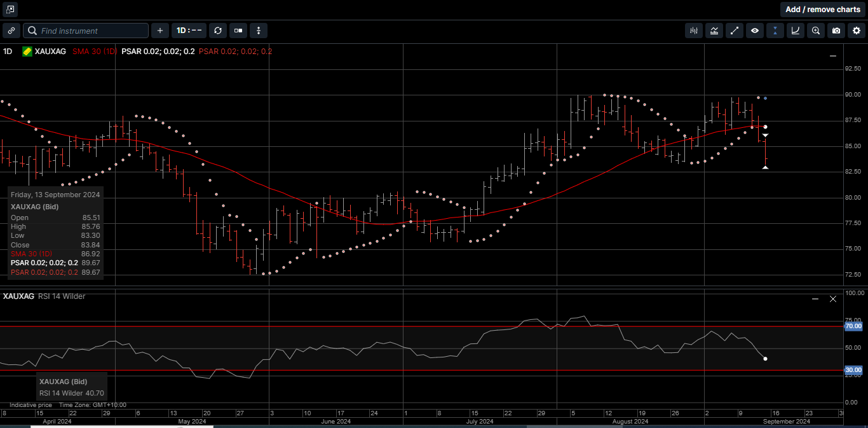Click the August 2024 date axis label
This screenshot has width=868, height=428.
(x=630, y=421)
